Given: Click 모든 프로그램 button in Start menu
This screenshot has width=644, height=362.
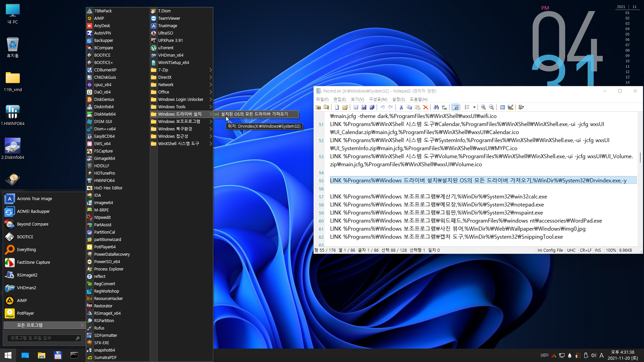Looking at the screenshot, I should pyautogui.click(x=44, y=325).
